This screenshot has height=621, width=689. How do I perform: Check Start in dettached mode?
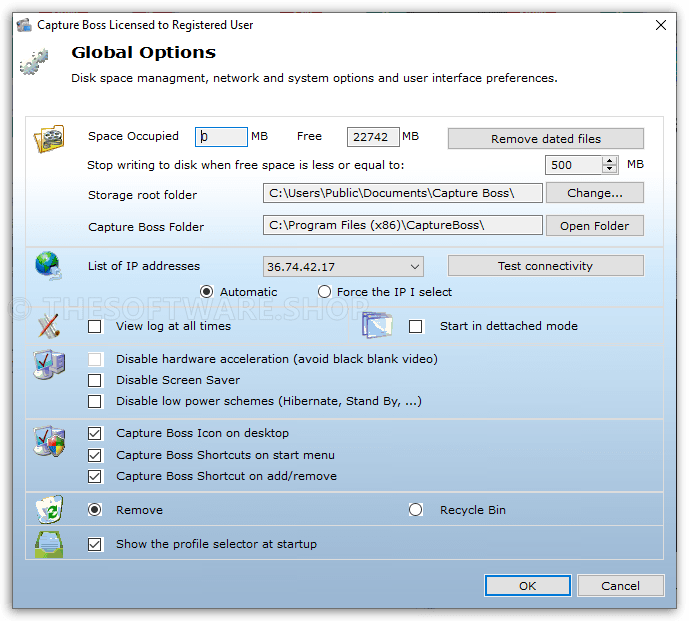click(416, 327)
